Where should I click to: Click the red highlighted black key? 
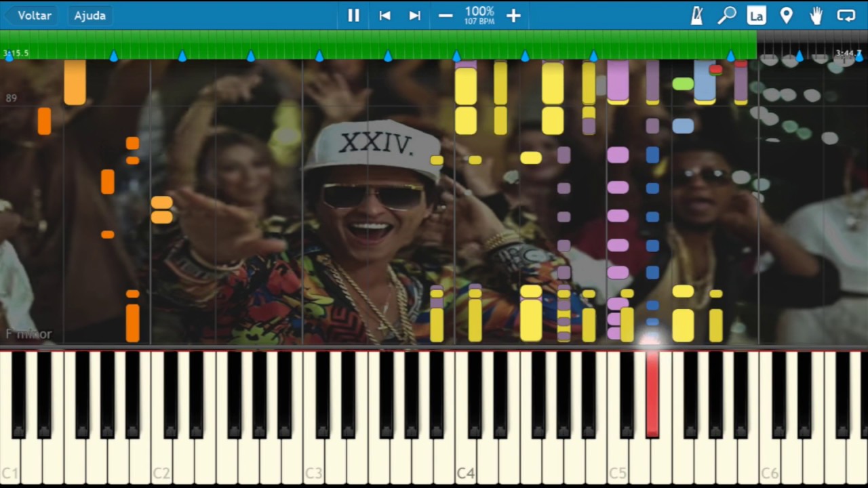coord(652,393)
